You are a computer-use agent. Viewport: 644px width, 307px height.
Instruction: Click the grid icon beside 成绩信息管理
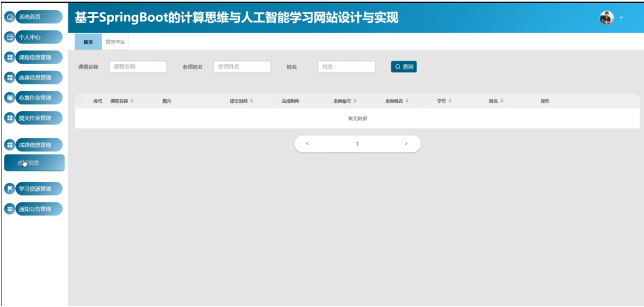click(x=10, y=145)
